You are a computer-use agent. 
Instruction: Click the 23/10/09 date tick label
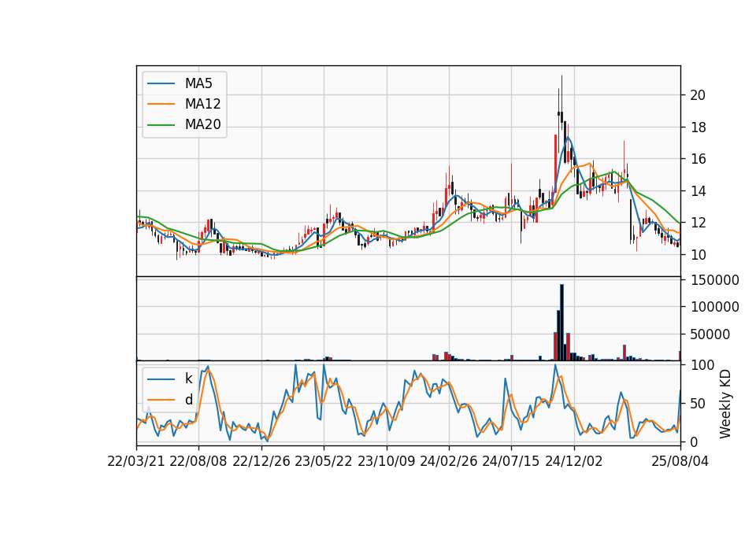pyautogui.click(x=386, y=461)
